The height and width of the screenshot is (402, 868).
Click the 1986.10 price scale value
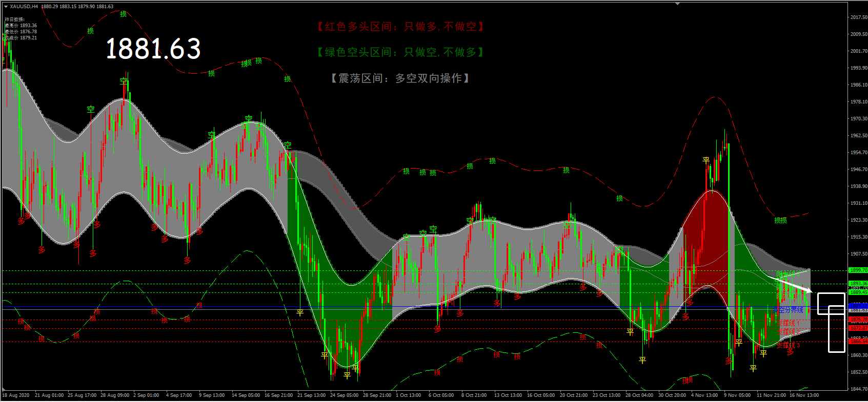pyautogui.click(x=859, y=85)
